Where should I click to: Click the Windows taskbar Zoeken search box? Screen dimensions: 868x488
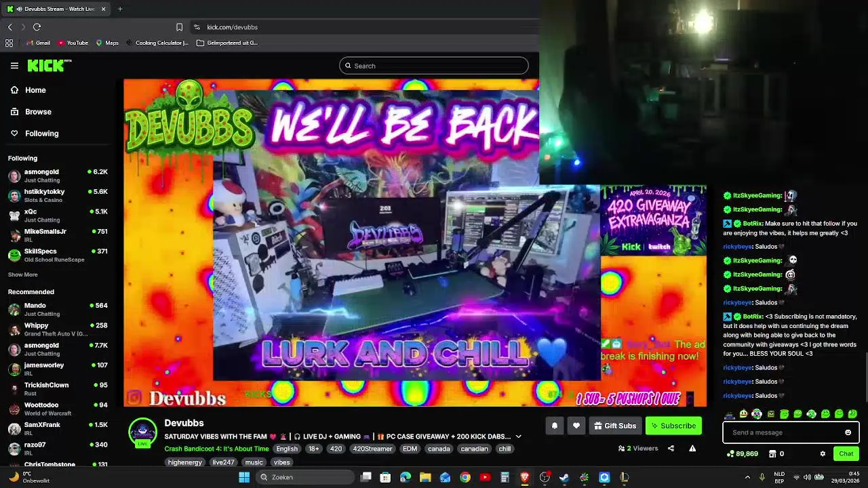click(x=307, y=477)
